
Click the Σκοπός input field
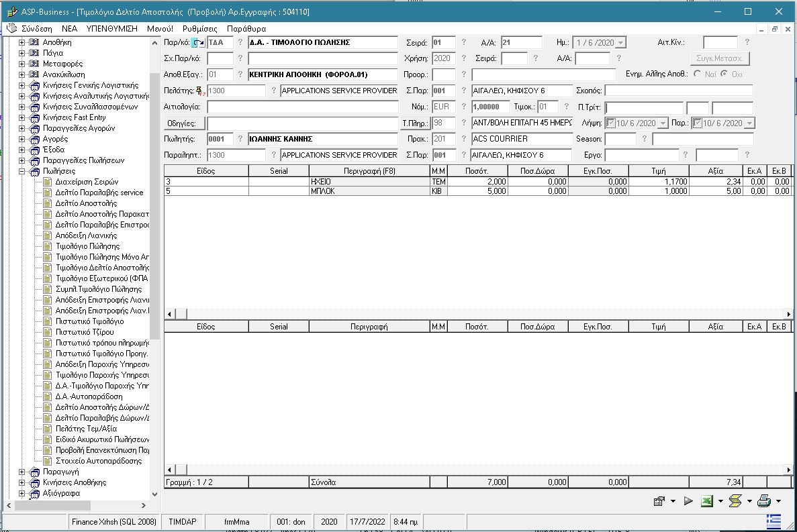679,91
